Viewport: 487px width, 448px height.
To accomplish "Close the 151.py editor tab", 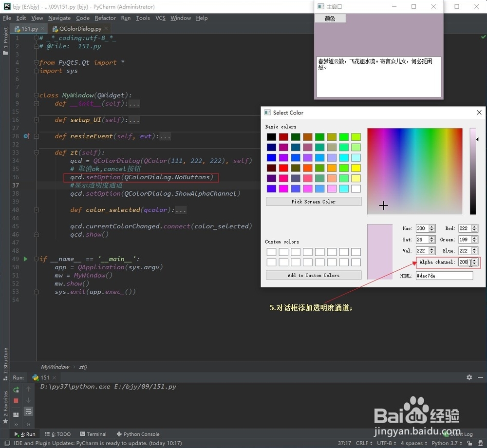I will pos(42,29).
